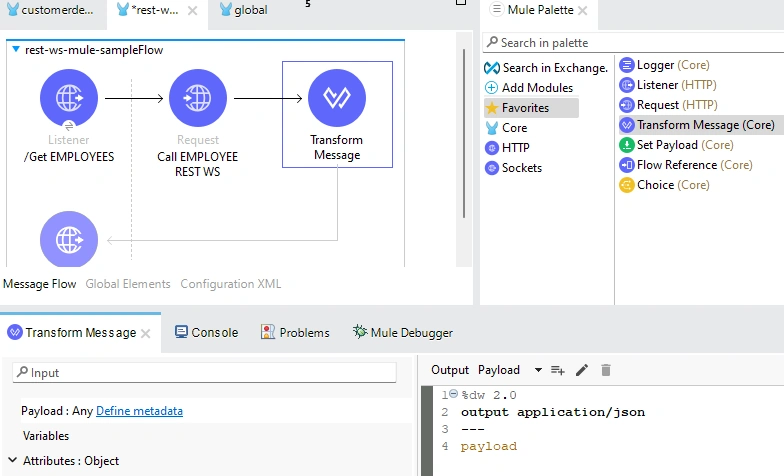Pick Listener (HTTP) from the palette
The width and height of the screenshot is (784, 476).
click(x=668, y=84)
